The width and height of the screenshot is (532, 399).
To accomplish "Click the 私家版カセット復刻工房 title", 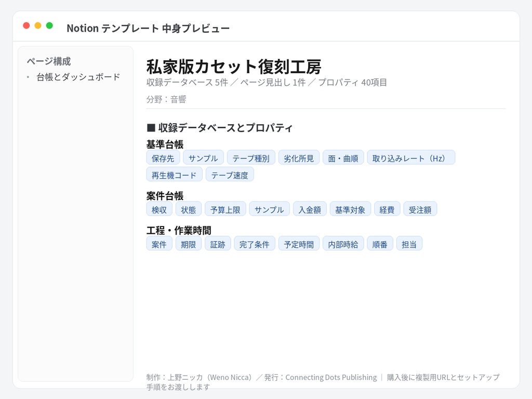I will (x=234, y=66).
